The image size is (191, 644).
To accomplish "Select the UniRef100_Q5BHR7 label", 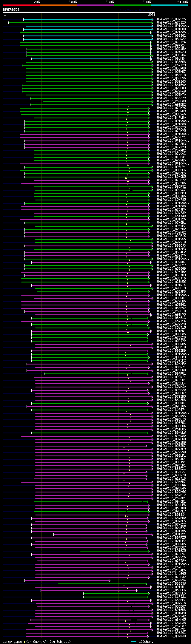I will (171, 72).
